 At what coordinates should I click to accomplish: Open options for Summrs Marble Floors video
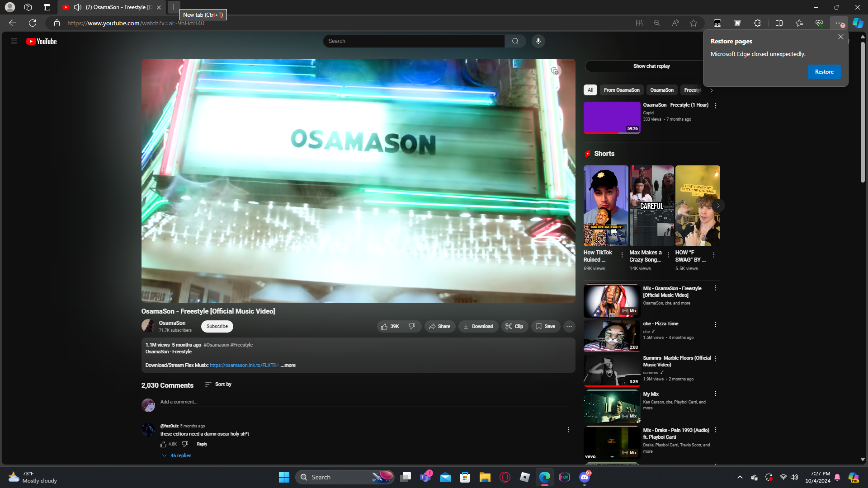click(716, 359)
